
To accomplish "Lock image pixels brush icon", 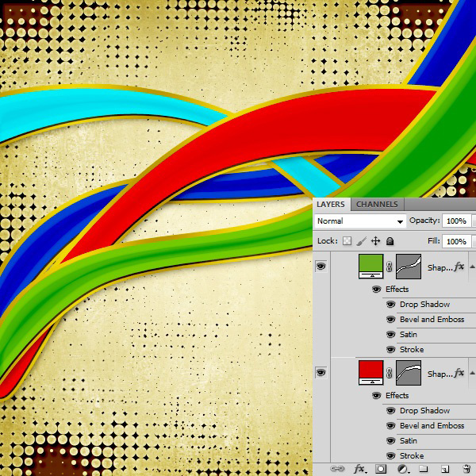I will pos(361,241).
